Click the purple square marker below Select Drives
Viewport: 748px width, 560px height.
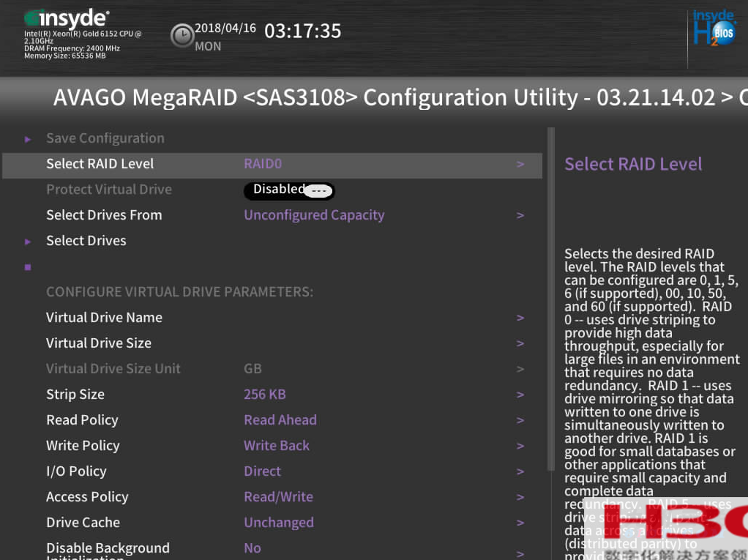28,267
